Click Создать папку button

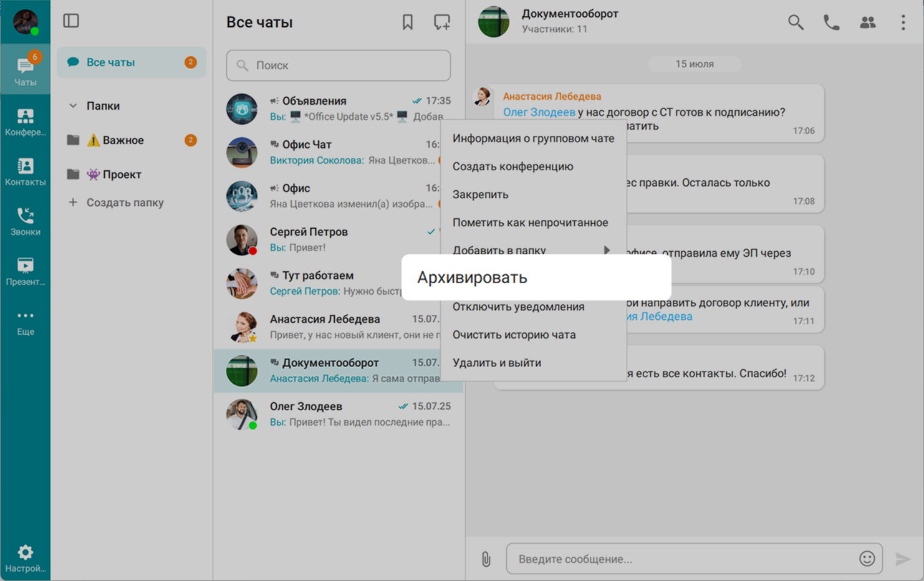click(x=116, y=203)
